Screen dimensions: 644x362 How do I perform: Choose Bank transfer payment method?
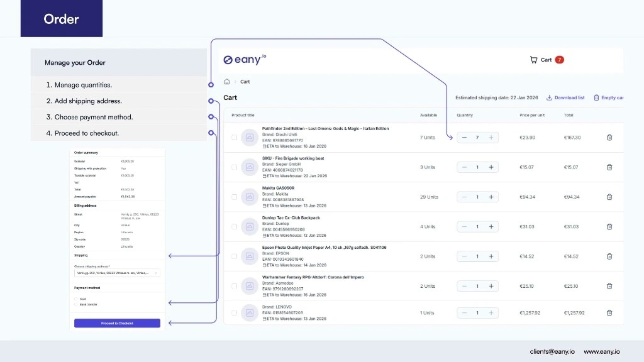76,305
